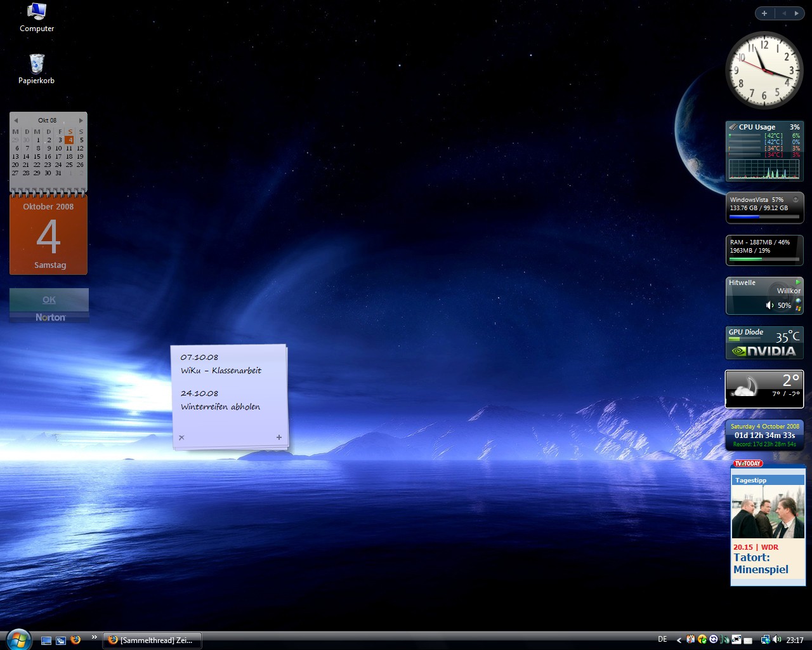Image resolution: width=812 pixels, height=650 pixels.
Task: Click the 24.10.08 date on sticky note
Action: (199, 393)
